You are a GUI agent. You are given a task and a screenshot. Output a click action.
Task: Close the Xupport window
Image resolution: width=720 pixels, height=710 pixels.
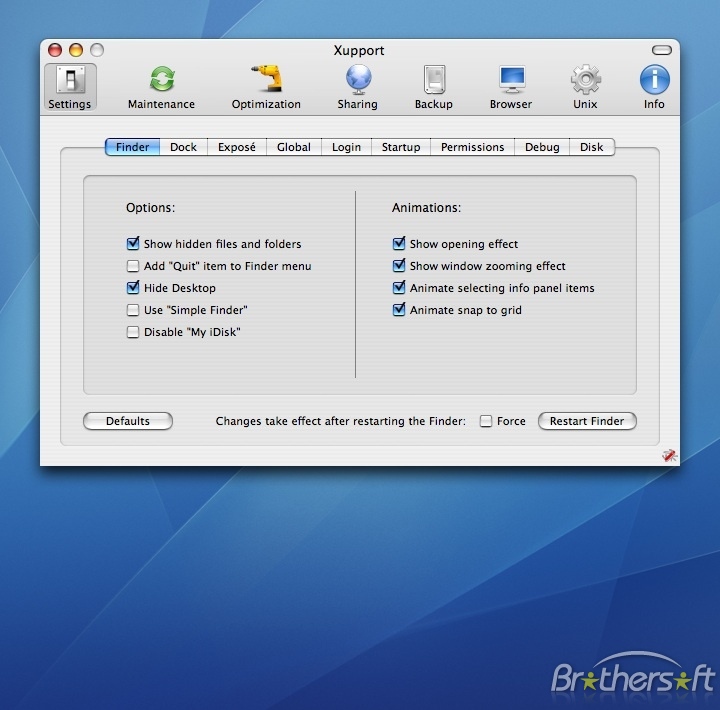(x=55, y=50)
